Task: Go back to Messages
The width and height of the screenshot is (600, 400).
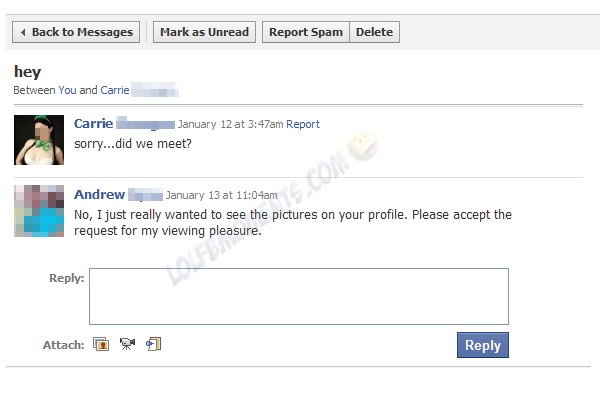Action: click(x=75, y=32)
